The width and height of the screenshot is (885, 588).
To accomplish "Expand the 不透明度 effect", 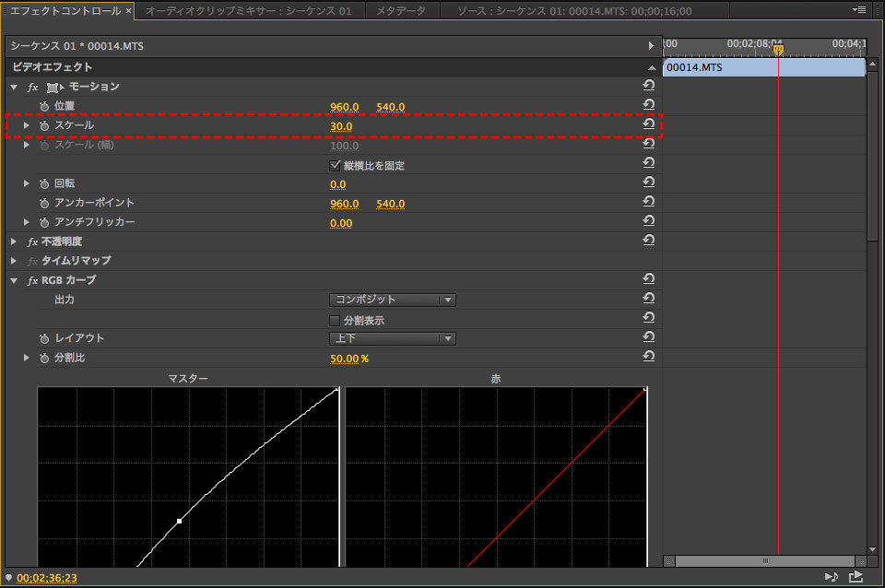I will tap(14, 241).
